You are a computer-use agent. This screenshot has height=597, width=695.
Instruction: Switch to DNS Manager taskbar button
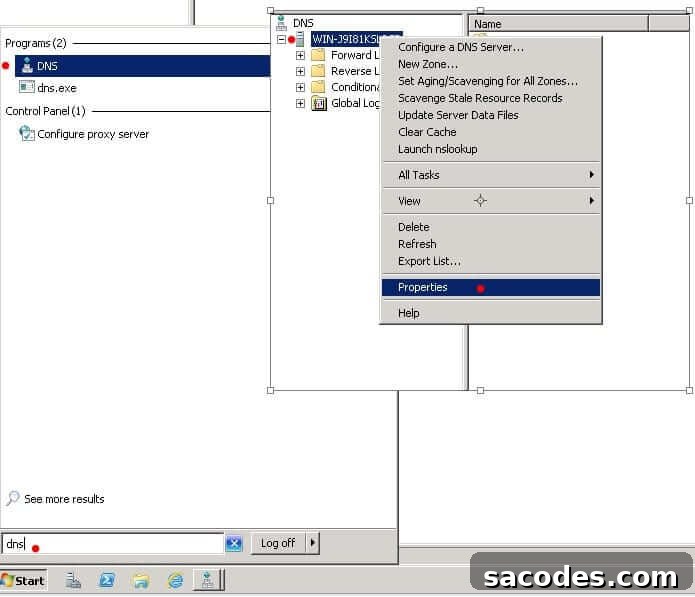(x=208, y=580)
